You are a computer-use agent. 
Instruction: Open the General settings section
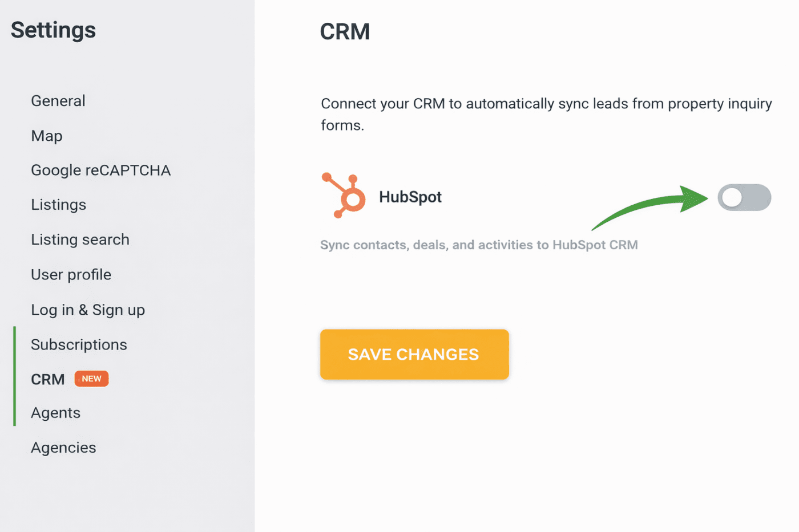pos(58,101)
